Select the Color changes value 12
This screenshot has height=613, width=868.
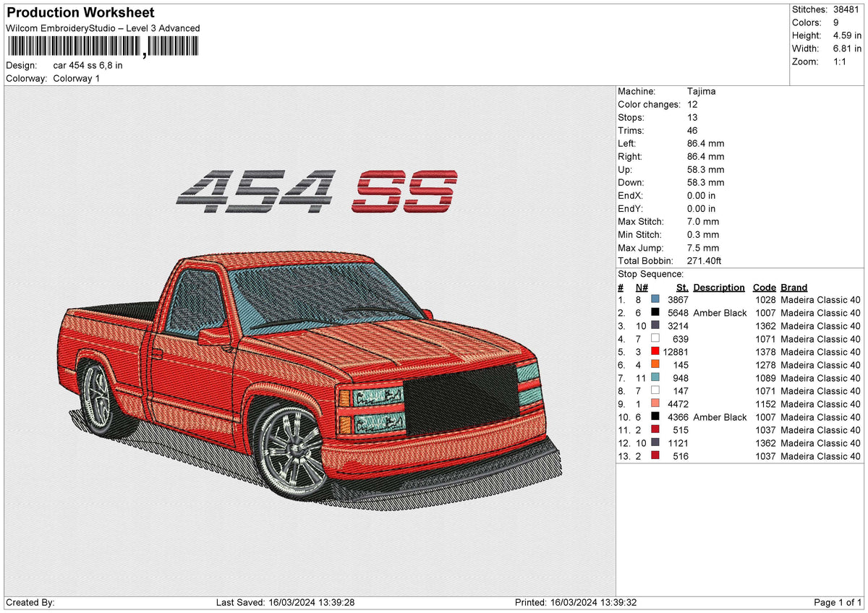(x=692, y=105)
